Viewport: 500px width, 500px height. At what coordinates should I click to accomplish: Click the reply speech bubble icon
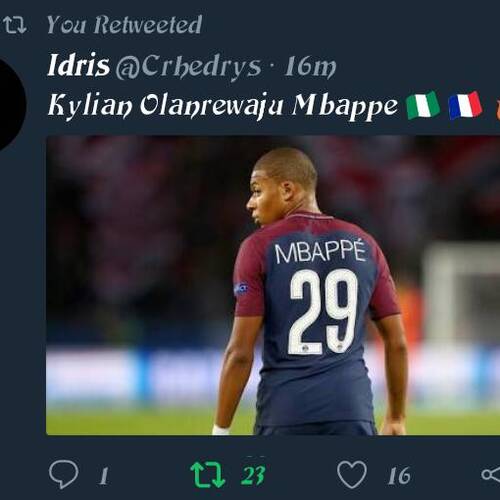(64, 474)
